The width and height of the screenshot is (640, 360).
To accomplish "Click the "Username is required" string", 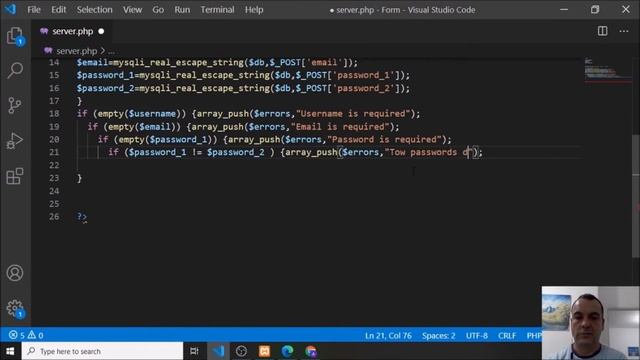I will coord(353,113).
